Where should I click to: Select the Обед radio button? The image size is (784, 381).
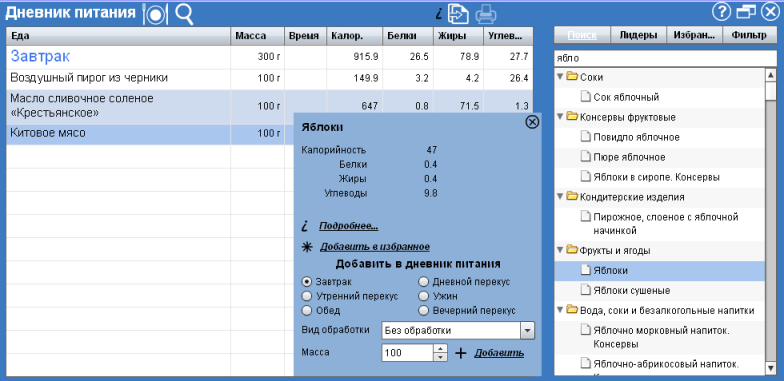[308, 310]
